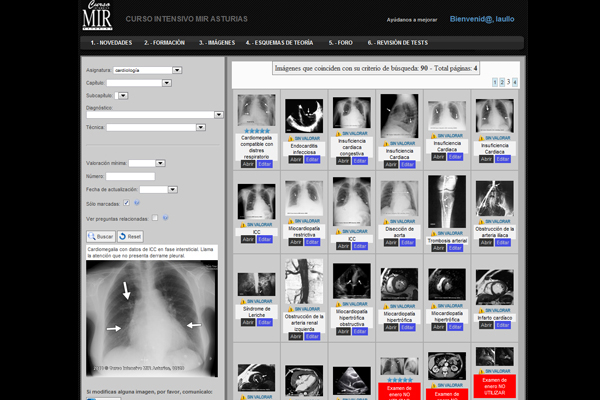Click the Curso Intensivo MIR Asturias title
This screenshot has width=600, height=400.
(x=187, y=19)
